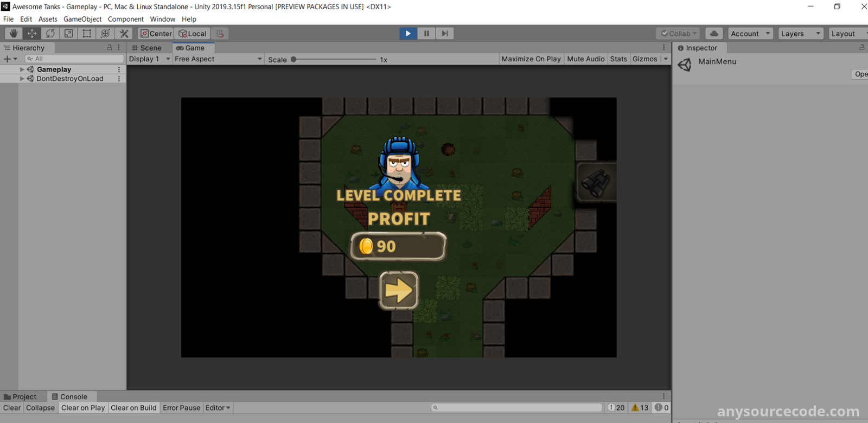Enable Error Pause in Console
Viewport: 868px width, 423px height.
[181, 408]
